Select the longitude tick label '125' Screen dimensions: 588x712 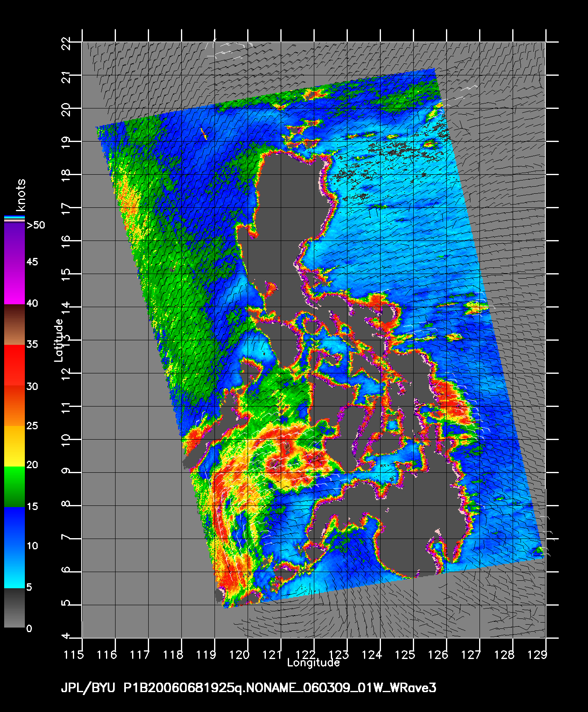tap(405, 655)
